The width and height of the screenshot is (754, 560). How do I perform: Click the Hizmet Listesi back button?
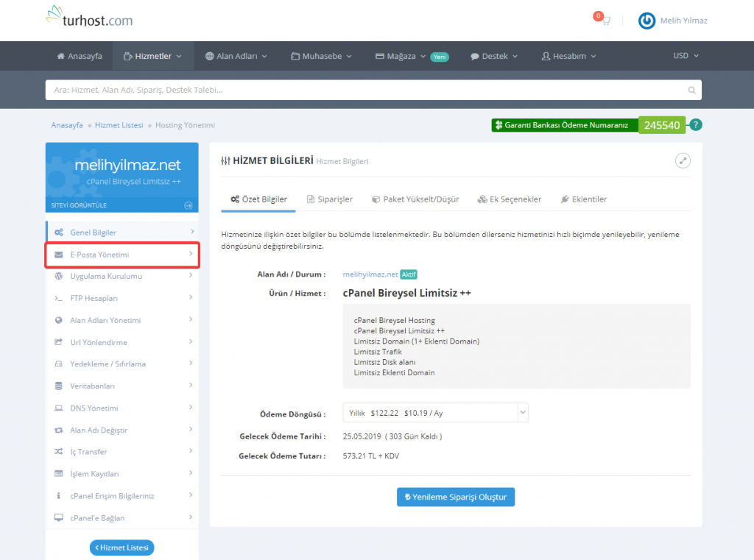point(122,547)
